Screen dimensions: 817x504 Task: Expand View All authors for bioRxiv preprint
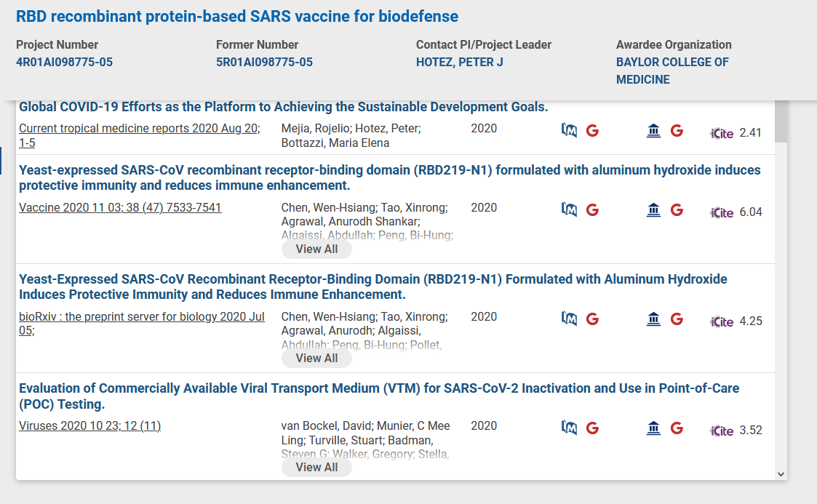(x=316, y=359)
